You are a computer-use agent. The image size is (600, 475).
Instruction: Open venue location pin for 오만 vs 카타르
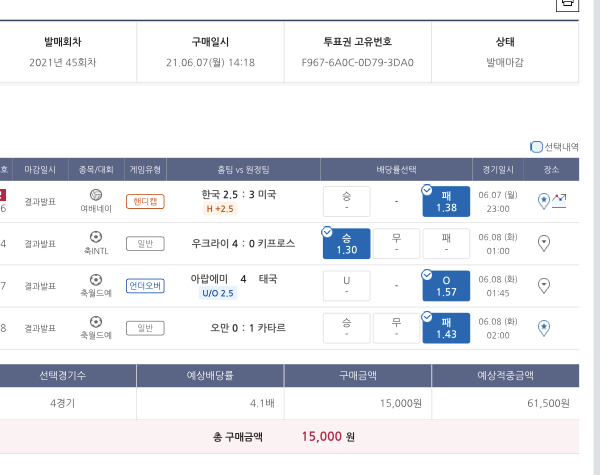[x=544, y=327]
